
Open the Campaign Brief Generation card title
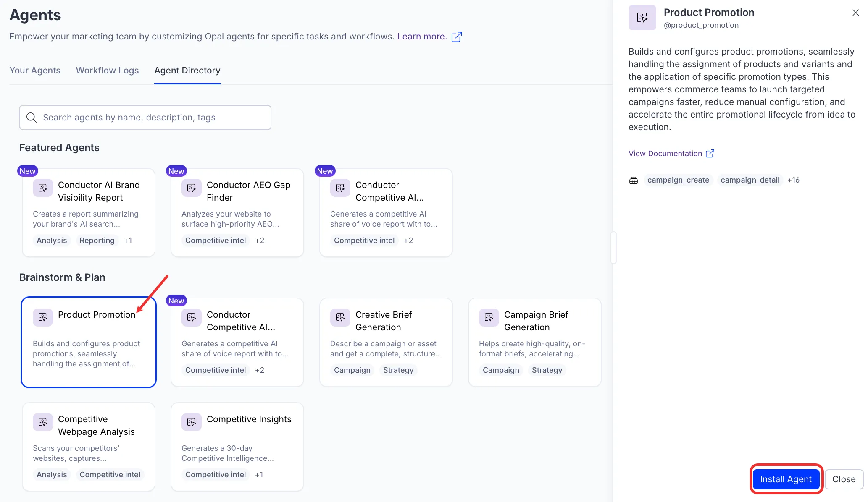pyautogui.click(x=536, y=321)
